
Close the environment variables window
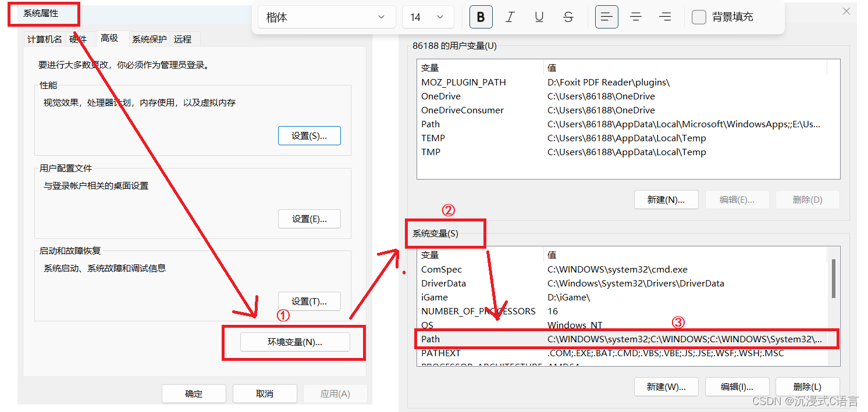[x=846, y=11]
